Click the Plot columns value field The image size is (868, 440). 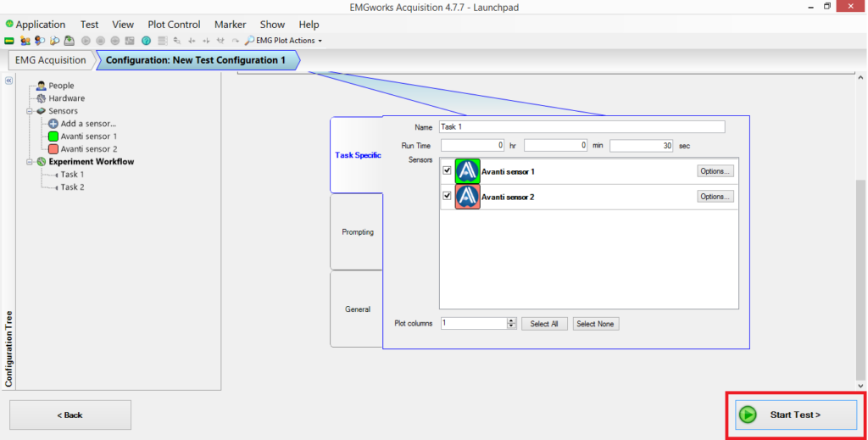(474, 323)
